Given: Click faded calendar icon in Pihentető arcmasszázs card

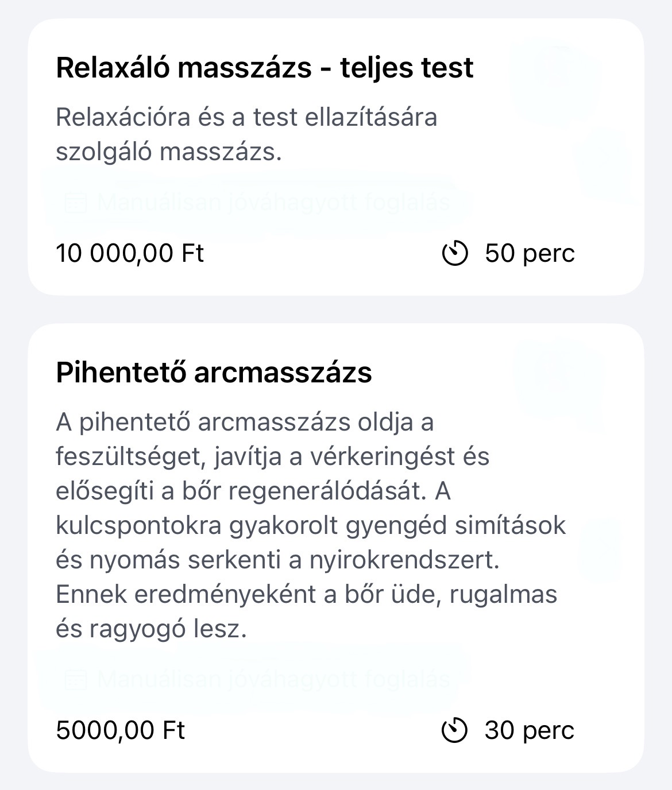Looking at the screenshot, I should (x=76, y=679).
